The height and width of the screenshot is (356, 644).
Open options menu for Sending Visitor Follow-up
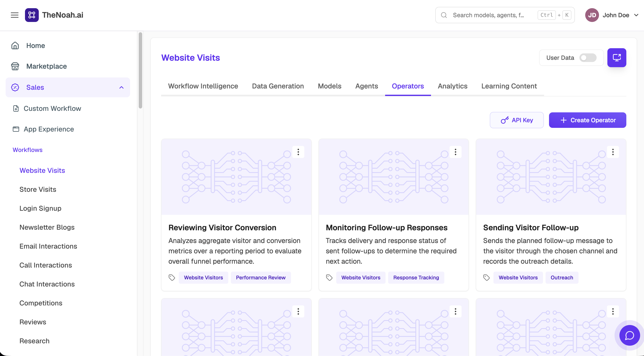point(613,152)
